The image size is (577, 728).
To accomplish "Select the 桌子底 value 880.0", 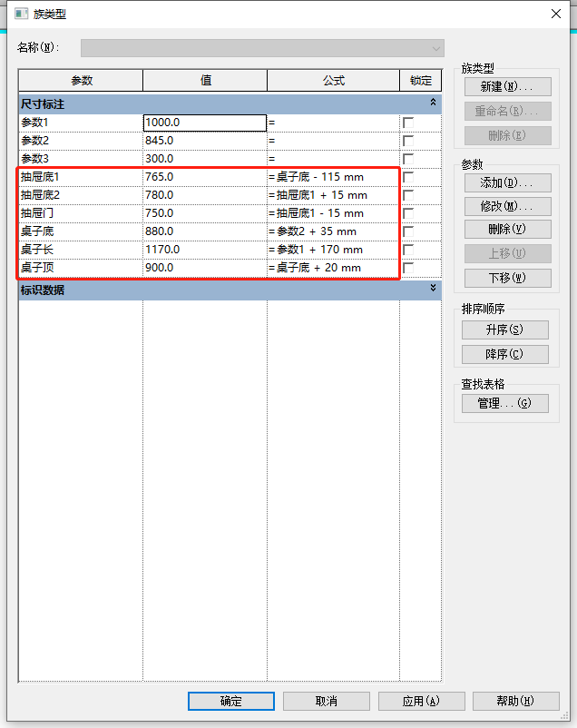I will pyautogui.click(x=205, y=231).
